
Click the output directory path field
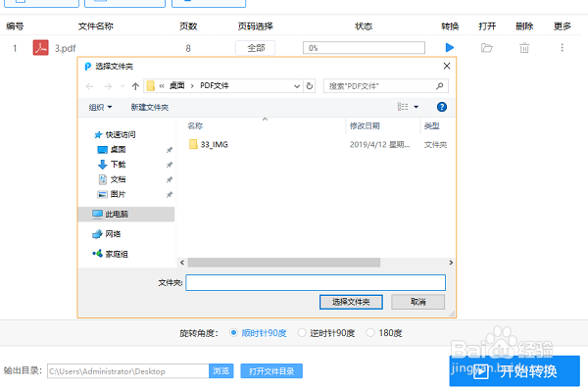(x=127, y=371)
